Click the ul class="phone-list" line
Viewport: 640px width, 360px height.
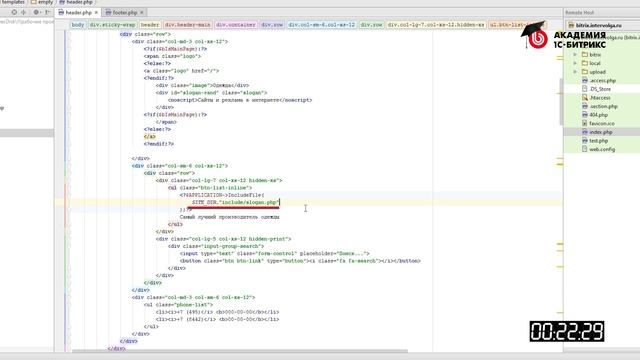178,304
